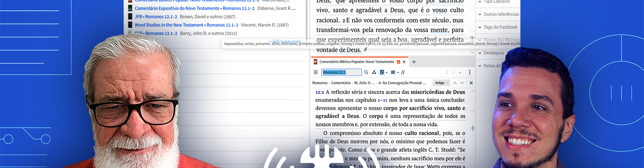Expand the visual filters dropdown arrow
The height and width of the screenshot is (168, 644).
click(x=387, y=73)
